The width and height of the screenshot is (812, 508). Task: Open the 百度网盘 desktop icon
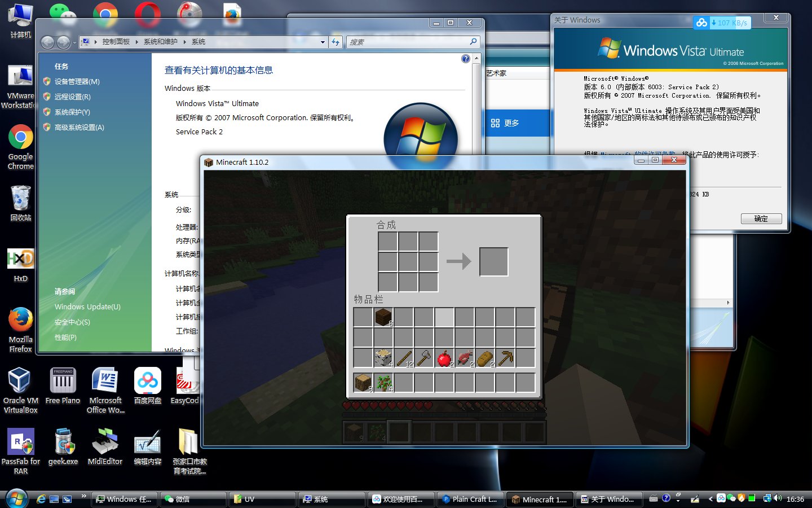coord(148,386)
